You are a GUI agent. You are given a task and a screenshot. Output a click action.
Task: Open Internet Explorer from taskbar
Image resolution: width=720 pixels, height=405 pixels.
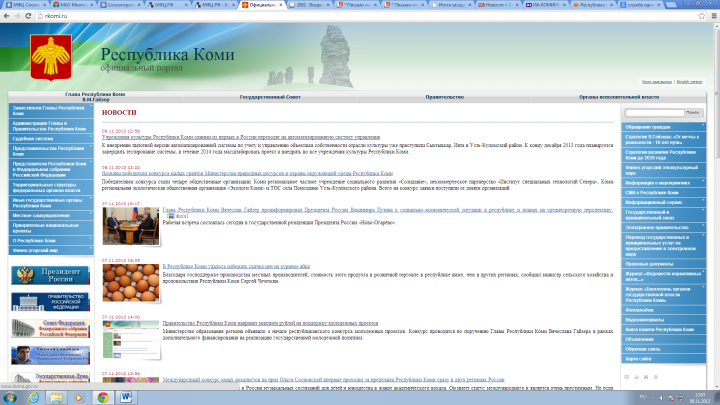tap(34, 398)
